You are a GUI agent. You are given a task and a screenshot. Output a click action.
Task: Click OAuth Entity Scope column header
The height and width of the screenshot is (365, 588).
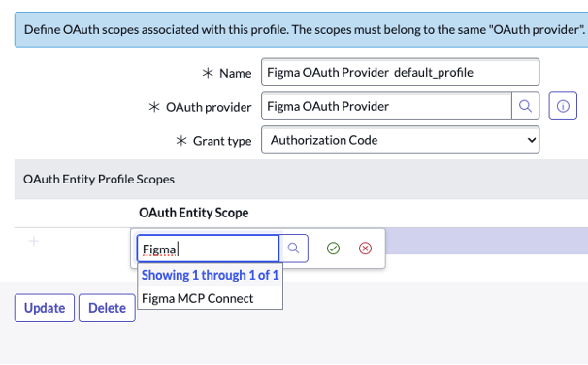pos(193,213)
